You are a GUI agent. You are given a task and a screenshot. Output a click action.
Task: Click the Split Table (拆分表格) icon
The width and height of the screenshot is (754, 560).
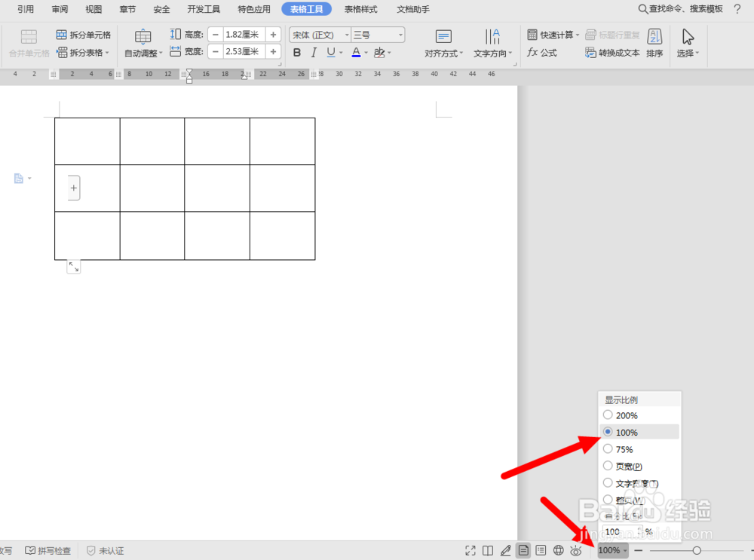[62, 53]
